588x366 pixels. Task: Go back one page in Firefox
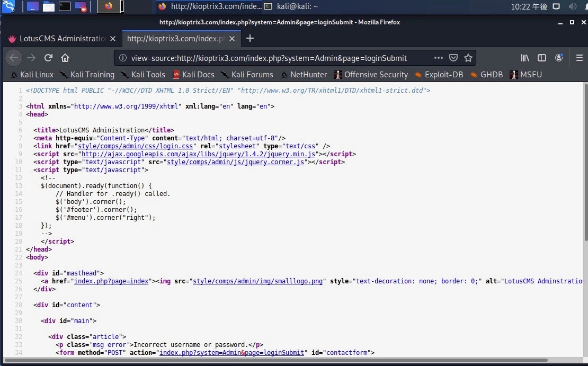pyautogui.click(x=14, y=58)
